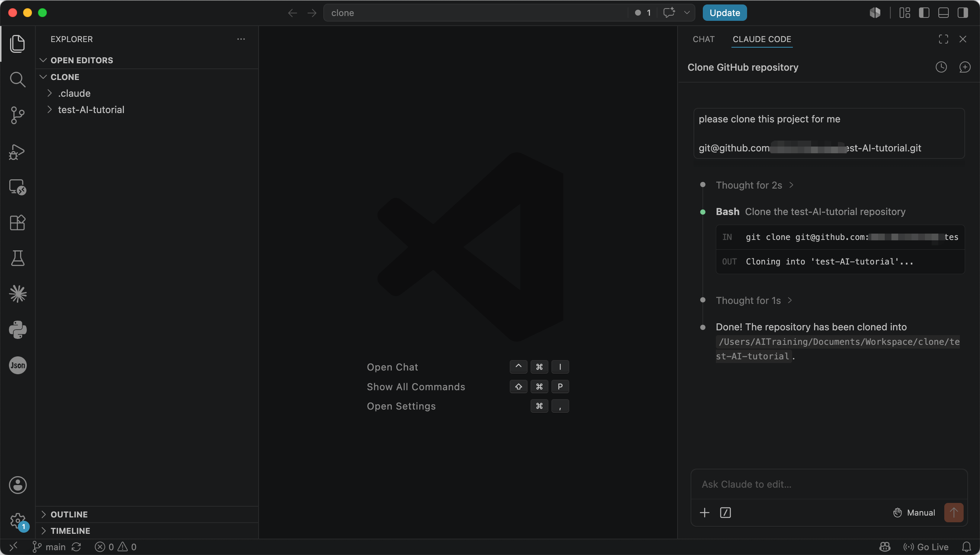Click the pending-changes indicator labeled 1 in title bar
The width and height of the screenshot is (980, 555).
pyautogui.click(x=643, y=13)
